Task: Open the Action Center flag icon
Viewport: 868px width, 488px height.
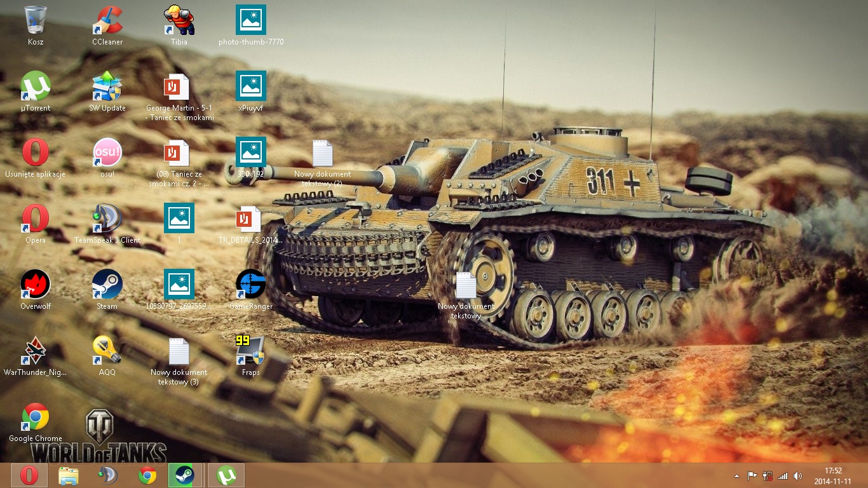Action: [752, 476]
